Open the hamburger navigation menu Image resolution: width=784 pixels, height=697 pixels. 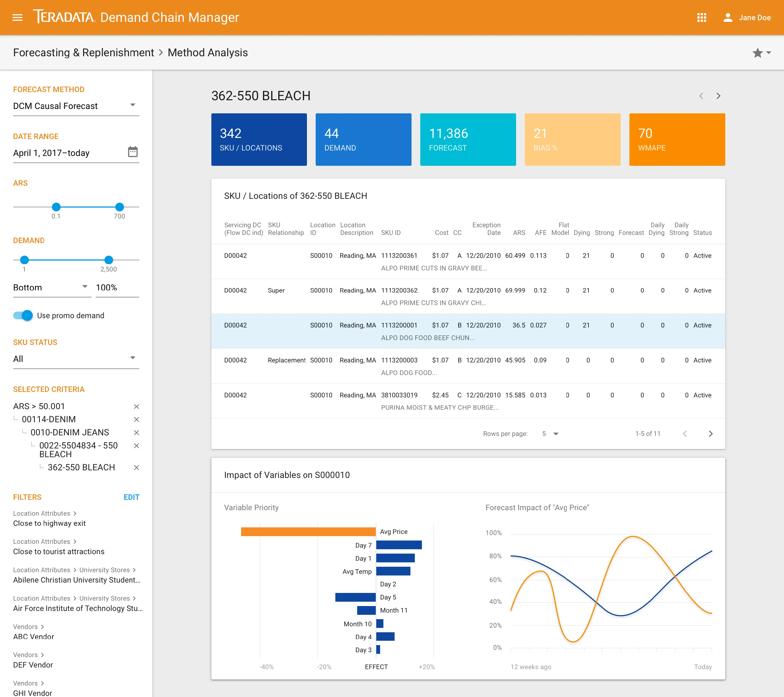(x=18, y=18)
